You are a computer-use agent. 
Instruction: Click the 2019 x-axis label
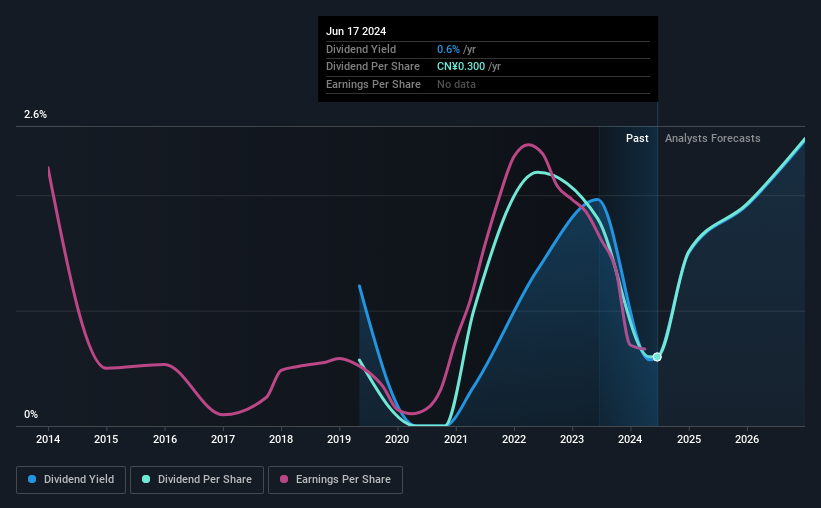tap(339, 439)
